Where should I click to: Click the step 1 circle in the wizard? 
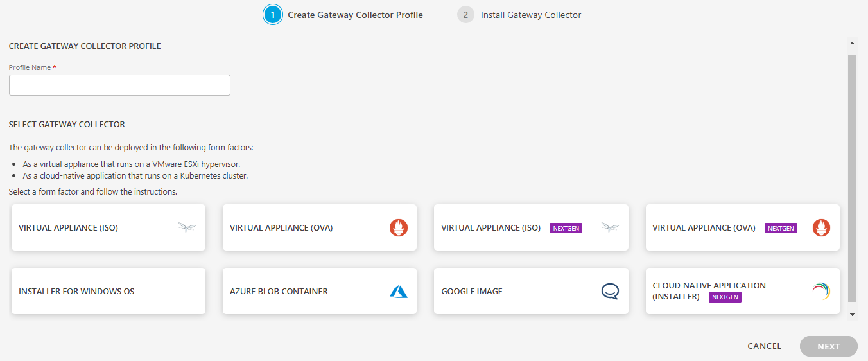[273, 15]
